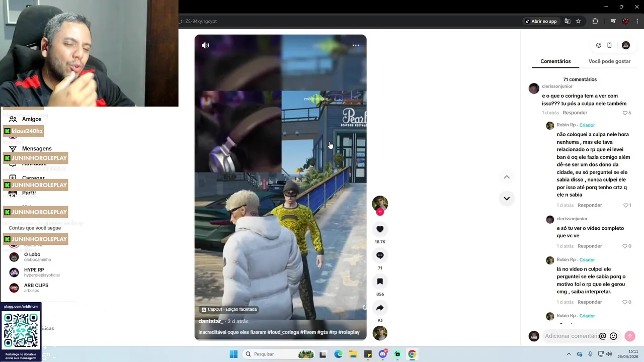Open the creator avatar beside the video
The image size is (644, 362).
(380, 203)
